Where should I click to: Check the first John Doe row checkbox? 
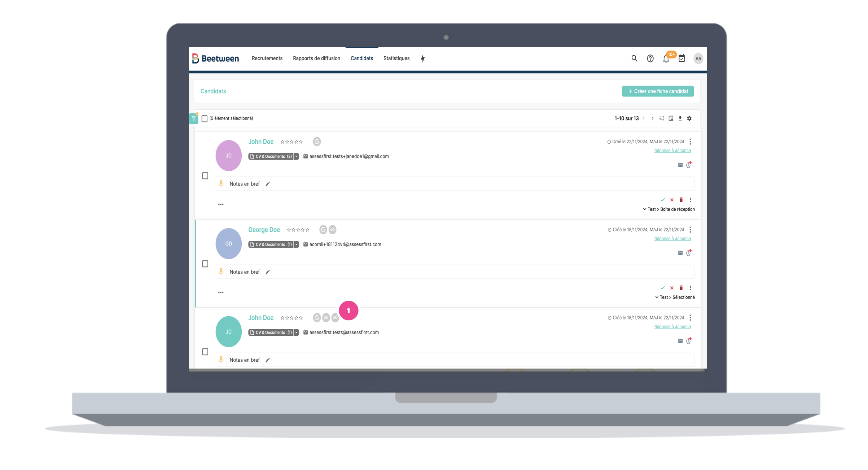click(205, 176)
